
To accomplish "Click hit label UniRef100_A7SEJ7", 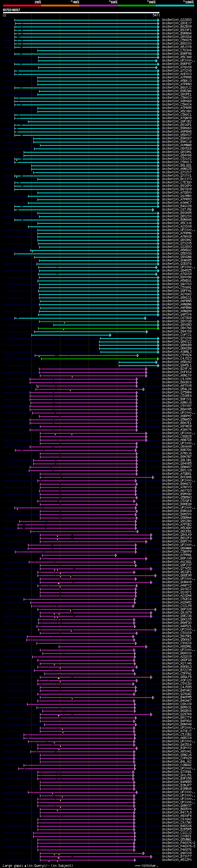I will [177, 731].
